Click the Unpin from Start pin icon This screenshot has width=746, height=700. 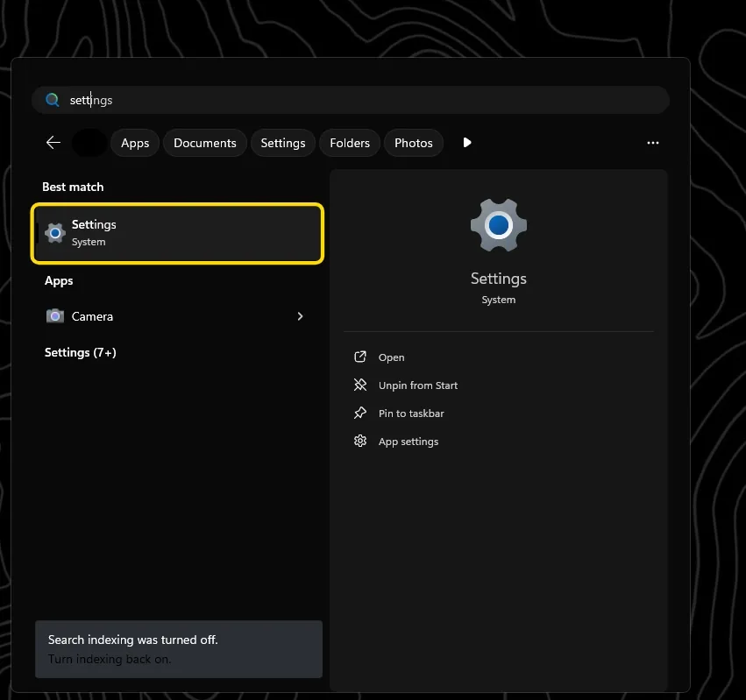coord(360,385)
